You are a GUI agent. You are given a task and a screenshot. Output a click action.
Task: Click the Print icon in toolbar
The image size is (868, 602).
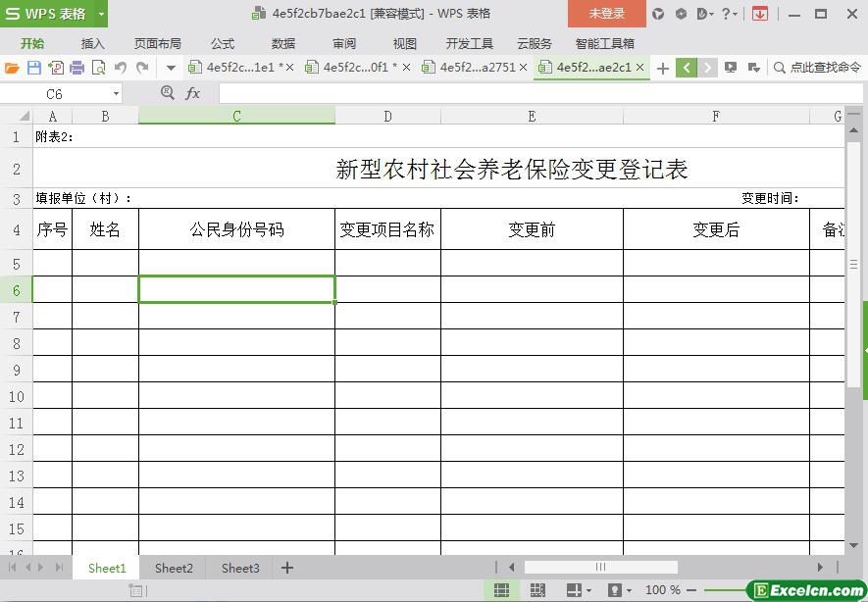pyautogui.click(x=77, y=68)
